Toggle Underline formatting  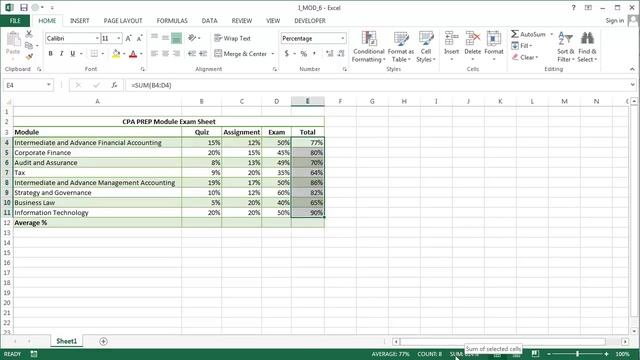(x=73, y=53)
